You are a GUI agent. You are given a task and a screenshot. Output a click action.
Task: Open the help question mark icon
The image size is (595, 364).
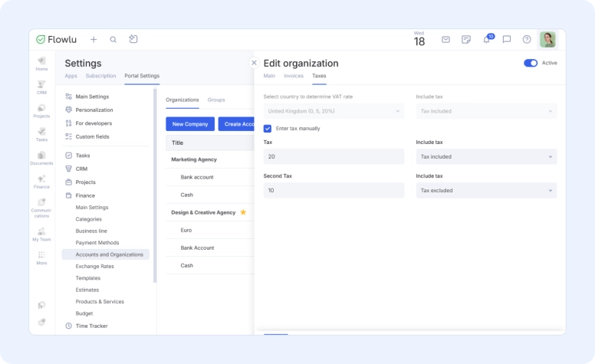[527, 40]
